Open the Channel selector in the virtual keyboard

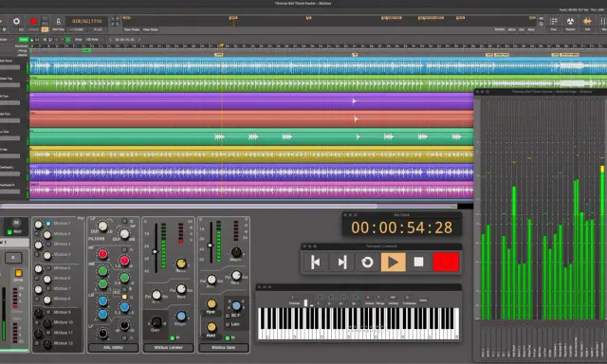tap(295, 298)
